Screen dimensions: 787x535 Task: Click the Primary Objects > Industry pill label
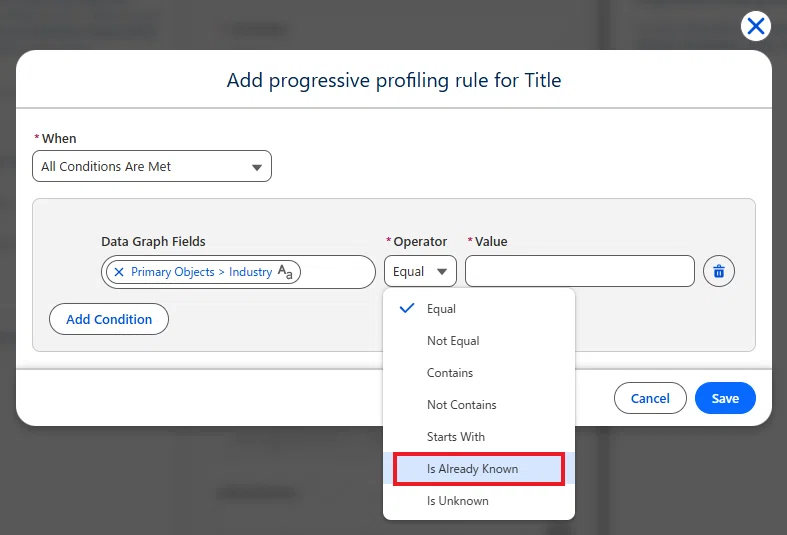pyautogui.click(x=201, y=272)
